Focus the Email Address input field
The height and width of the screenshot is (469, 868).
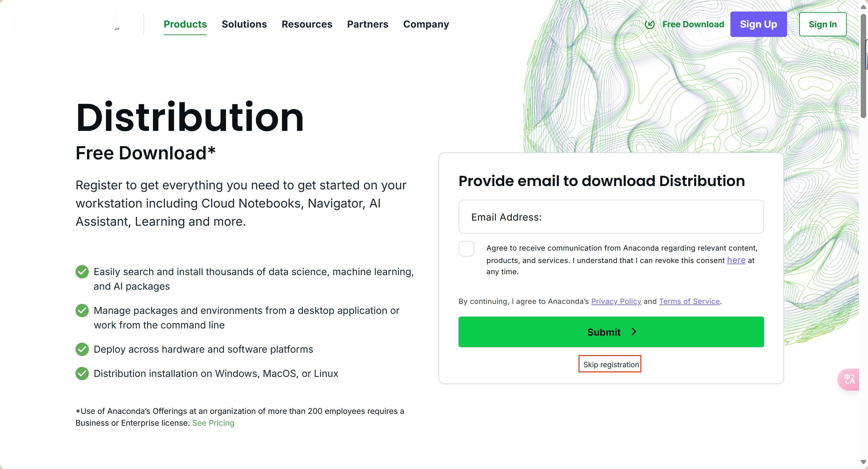(x=611, y=217)
